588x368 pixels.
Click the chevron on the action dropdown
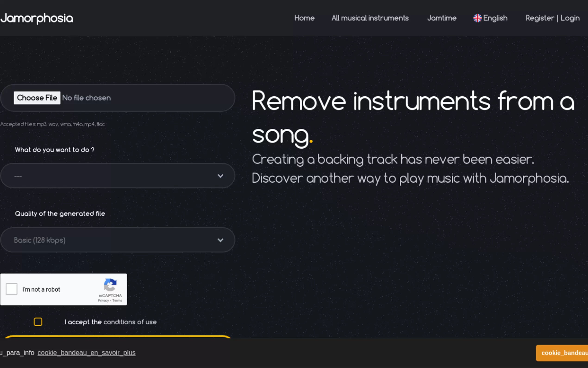coord(220,176)
